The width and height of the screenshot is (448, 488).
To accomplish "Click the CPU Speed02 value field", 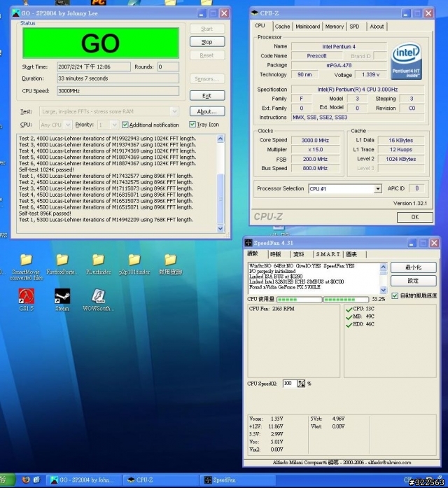I will 290,384.
